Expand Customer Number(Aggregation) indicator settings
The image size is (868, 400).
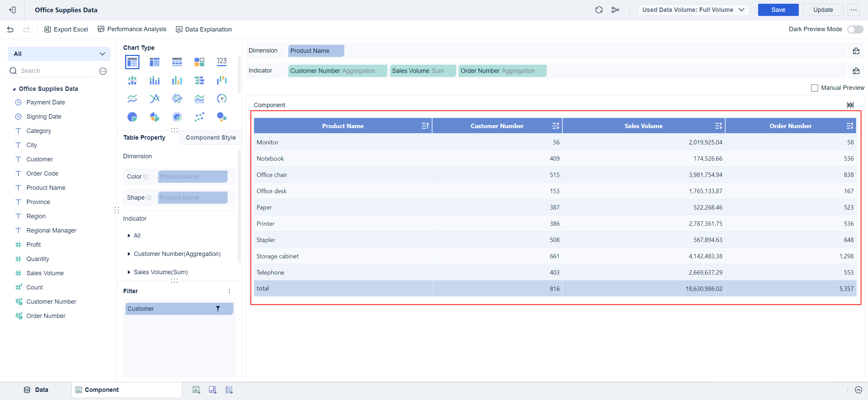(x=129, y=254)
